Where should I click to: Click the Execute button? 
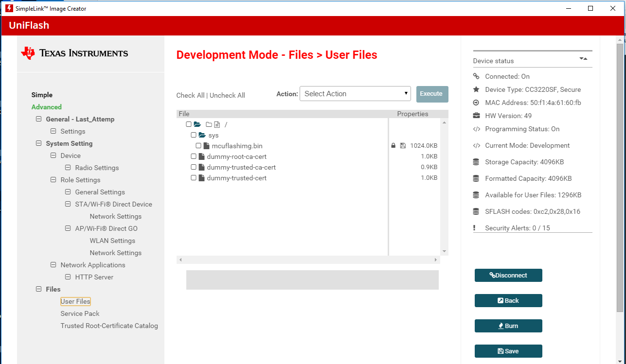point(432,94)
